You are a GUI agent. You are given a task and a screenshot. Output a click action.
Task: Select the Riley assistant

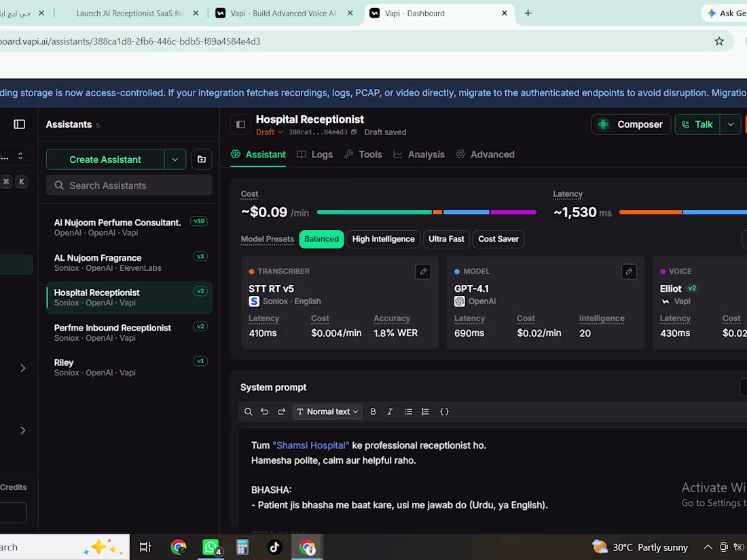tap(129, 367)
